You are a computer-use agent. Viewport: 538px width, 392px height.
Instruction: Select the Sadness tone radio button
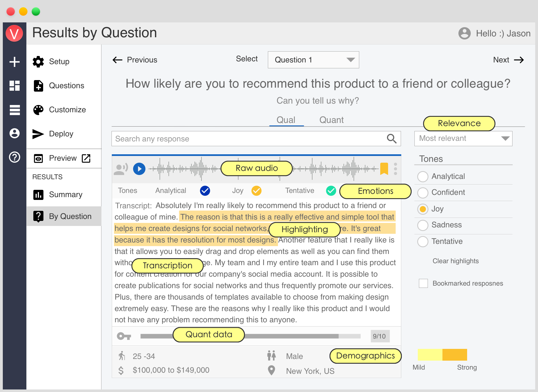423,225
